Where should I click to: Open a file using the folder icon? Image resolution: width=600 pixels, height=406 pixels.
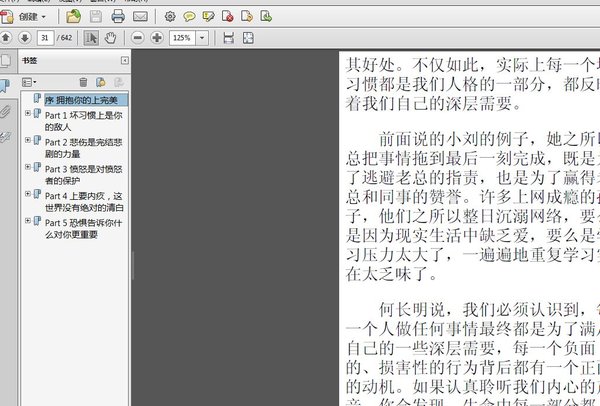coord(73,16)
